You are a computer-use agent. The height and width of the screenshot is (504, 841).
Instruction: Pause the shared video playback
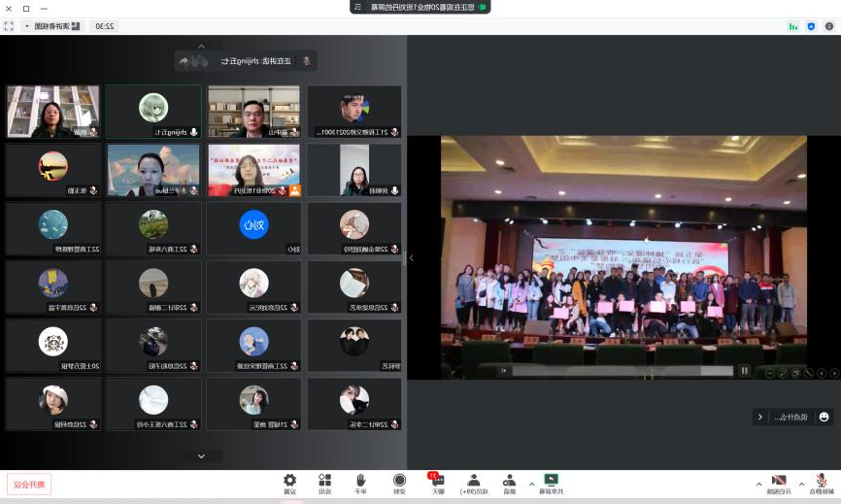[745, 371]
